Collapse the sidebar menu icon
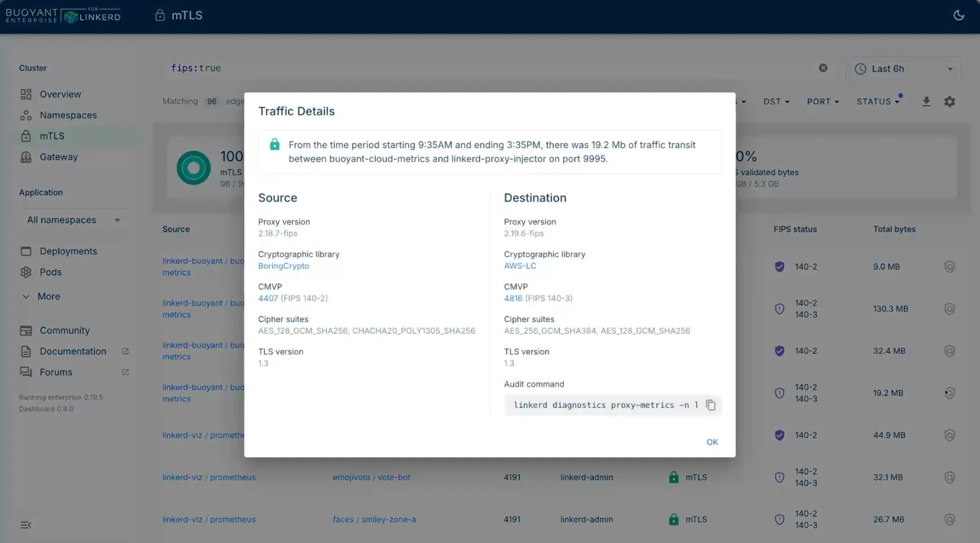Screen dimensions: 980x543 coord(26,525)
